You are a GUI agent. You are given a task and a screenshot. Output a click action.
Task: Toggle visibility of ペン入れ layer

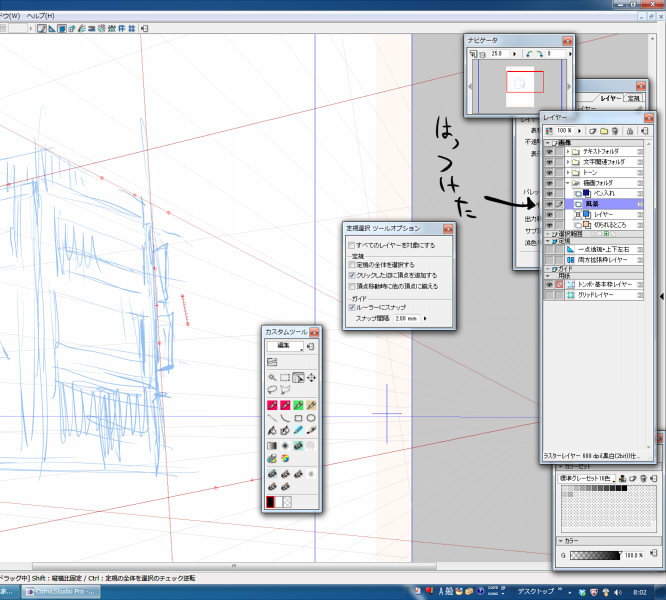[x=548, y=192]
